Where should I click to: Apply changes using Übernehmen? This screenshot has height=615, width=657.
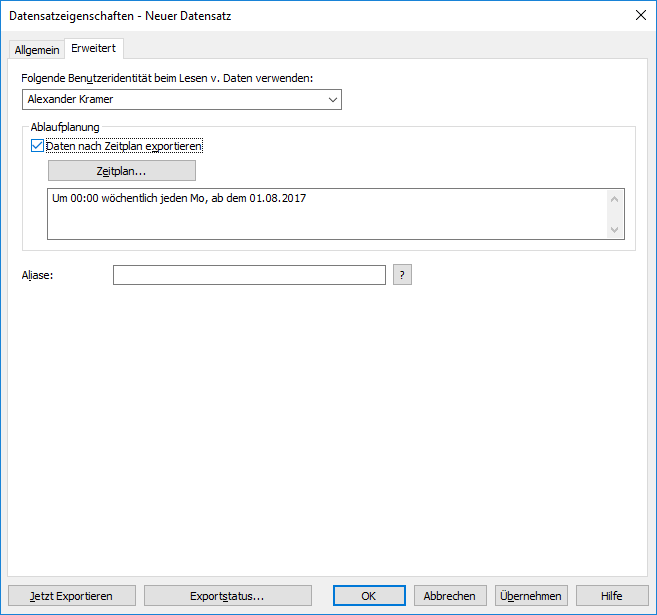[x=530, y=595]
